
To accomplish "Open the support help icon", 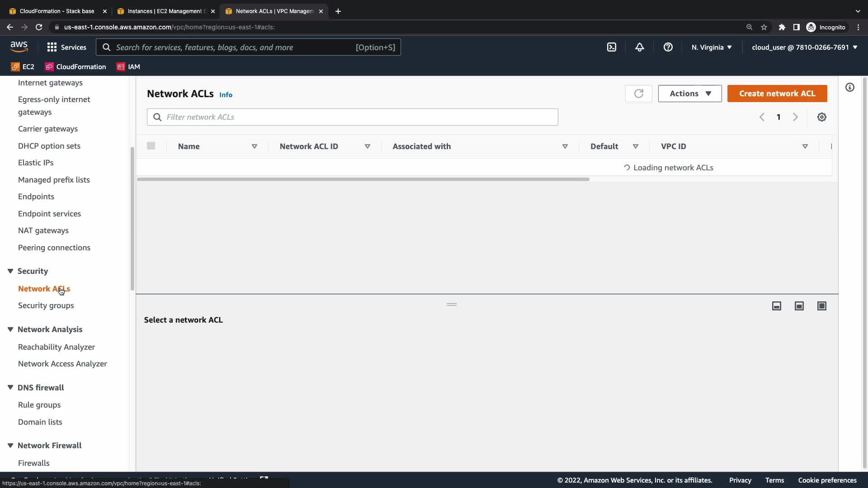I will 668,47.
